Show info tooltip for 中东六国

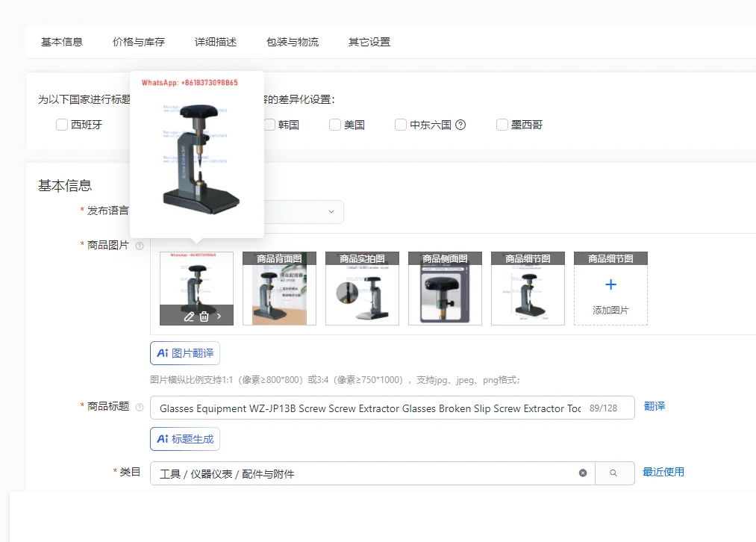[460, 125]
